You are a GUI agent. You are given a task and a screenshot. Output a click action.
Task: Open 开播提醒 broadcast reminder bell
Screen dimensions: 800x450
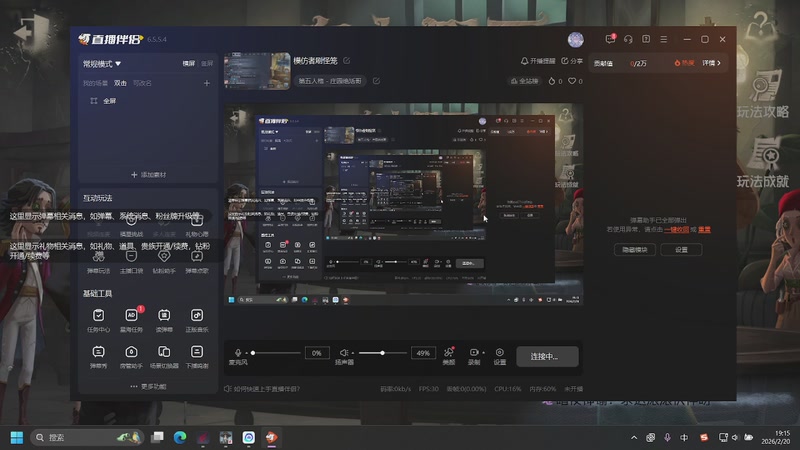(538, 61)
